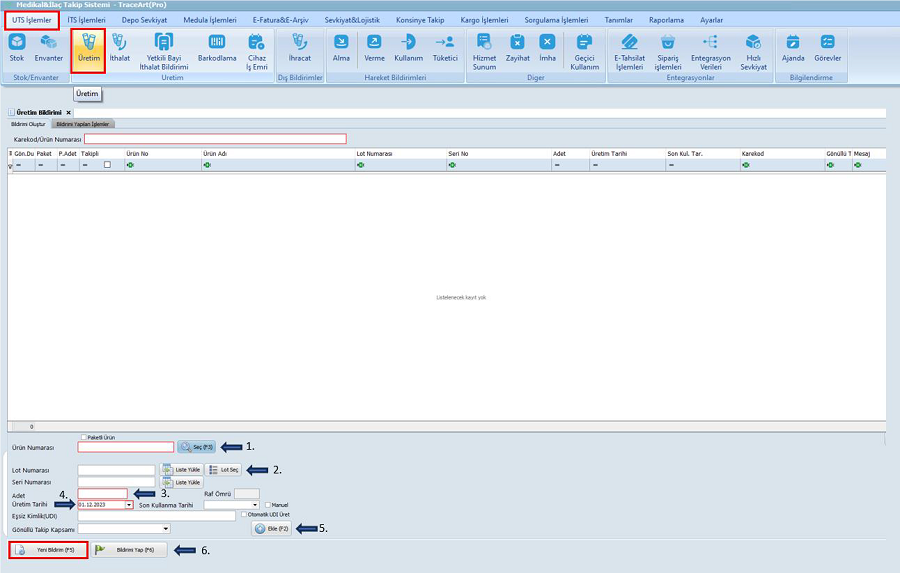Viewport: 900px width, 573px height.
Task: Tick the Manuel checkbox
Action: tap(268, 505)
